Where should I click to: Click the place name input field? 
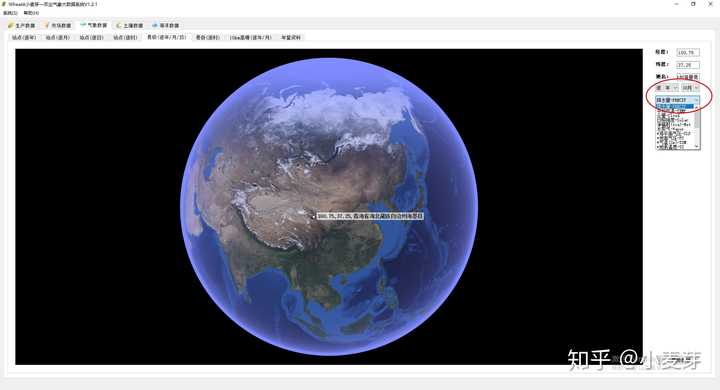click(x=688, y=77)
